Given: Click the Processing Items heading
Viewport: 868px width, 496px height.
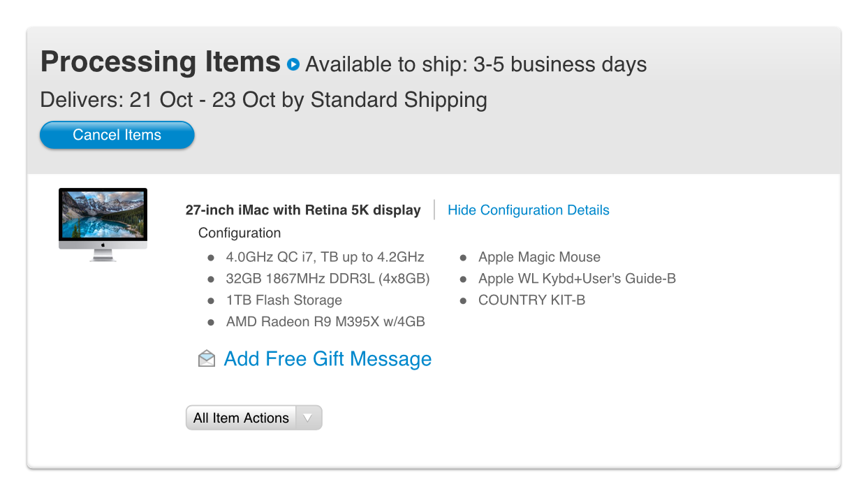Looking at the screenshot, I should (161, 62).
